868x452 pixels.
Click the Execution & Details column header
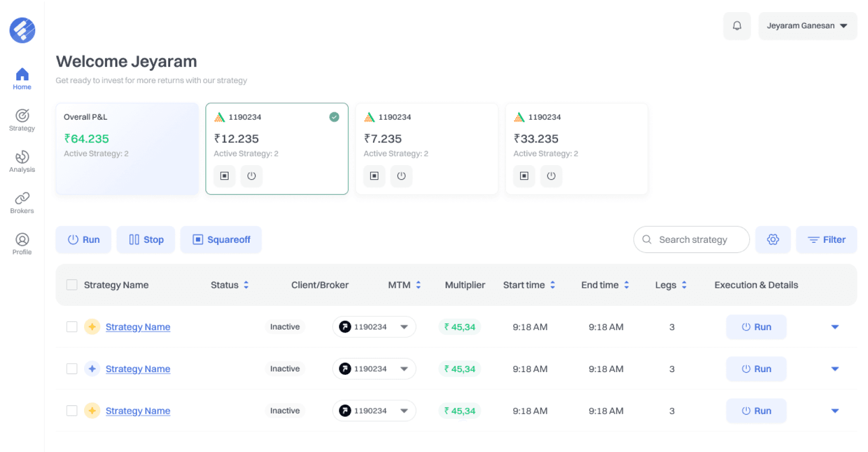tap(756, 285)
